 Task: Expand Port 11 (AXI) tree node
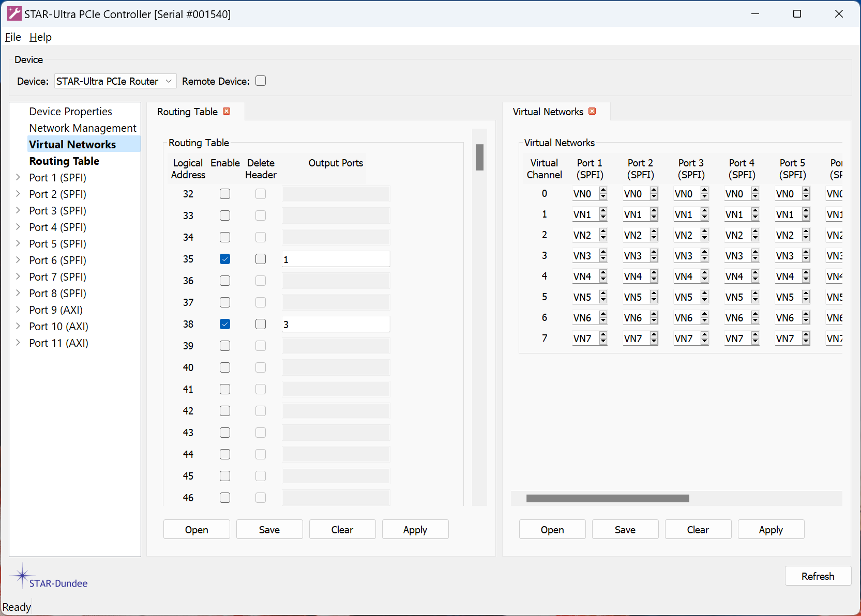18,343
